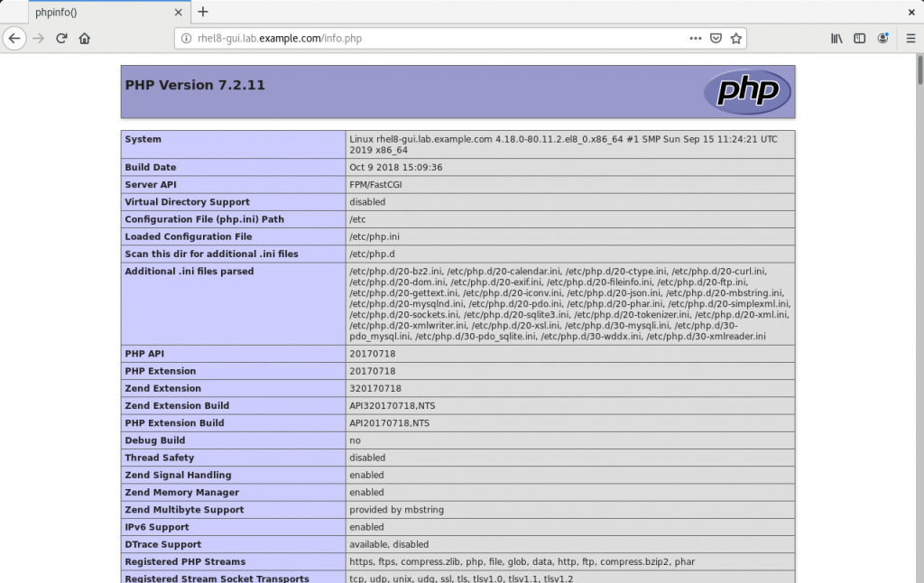Click the PHP Extension Build label
Viewport: 924px width, 583px height.
point(174,423)
